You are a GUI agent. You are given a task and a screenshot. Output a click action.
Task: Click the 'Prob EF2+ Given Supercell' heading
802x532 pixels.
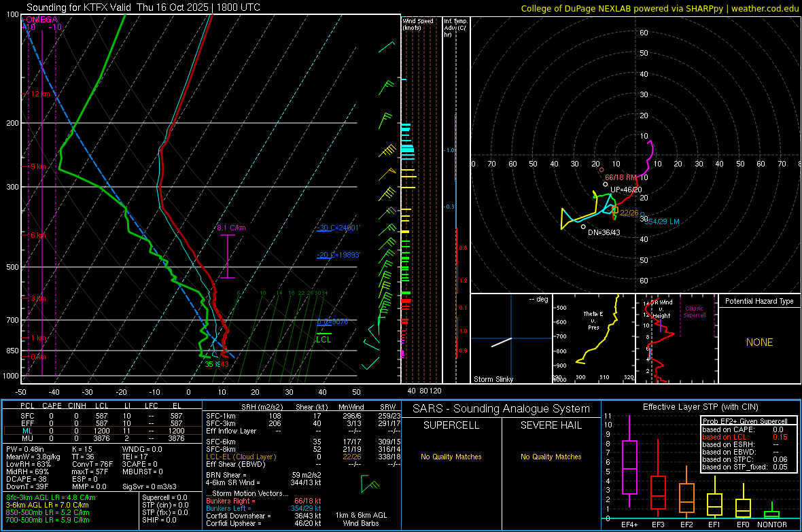(745, 421)
